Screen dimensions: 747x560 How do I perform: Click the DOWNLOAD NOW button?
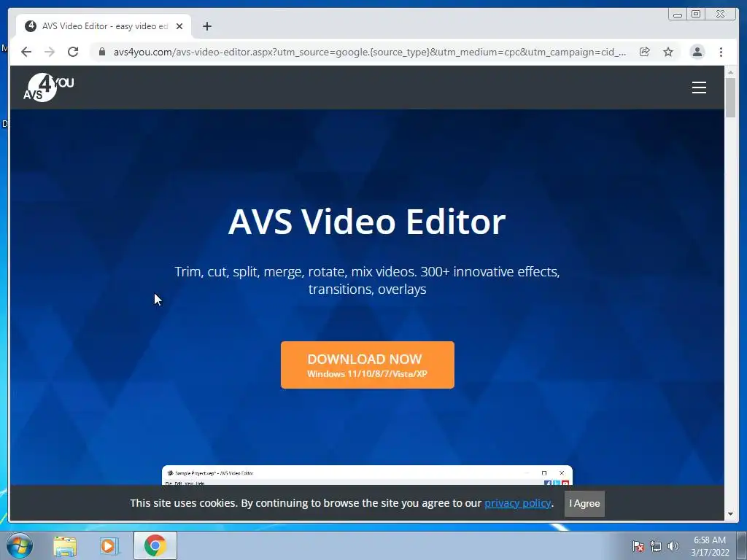coord(368,365)
